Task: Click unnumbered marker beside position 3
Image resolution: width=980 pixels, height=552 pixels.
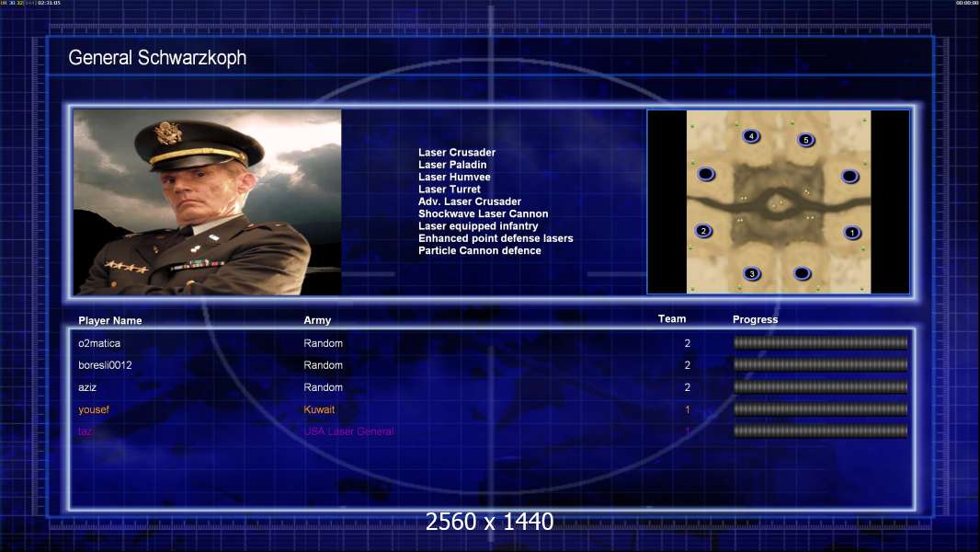Action: point(802,273)
